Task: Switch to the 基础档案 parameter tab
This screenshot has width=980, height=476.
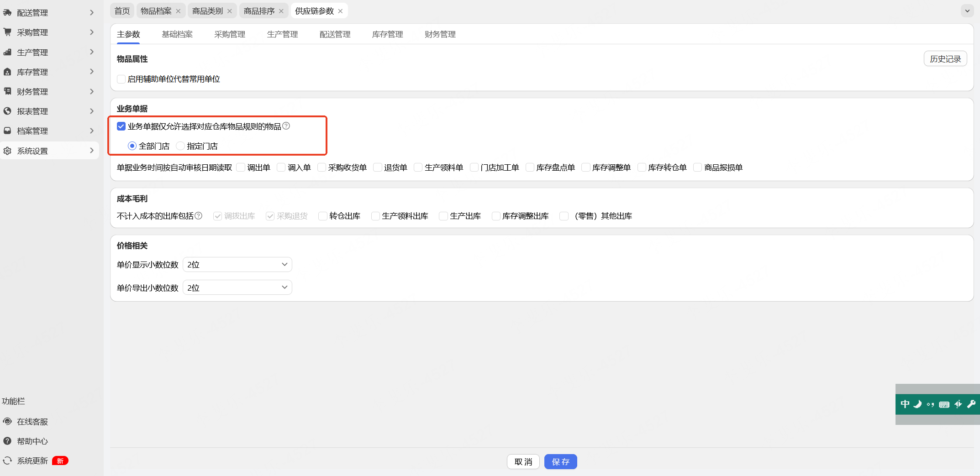Action: [177, 34]
